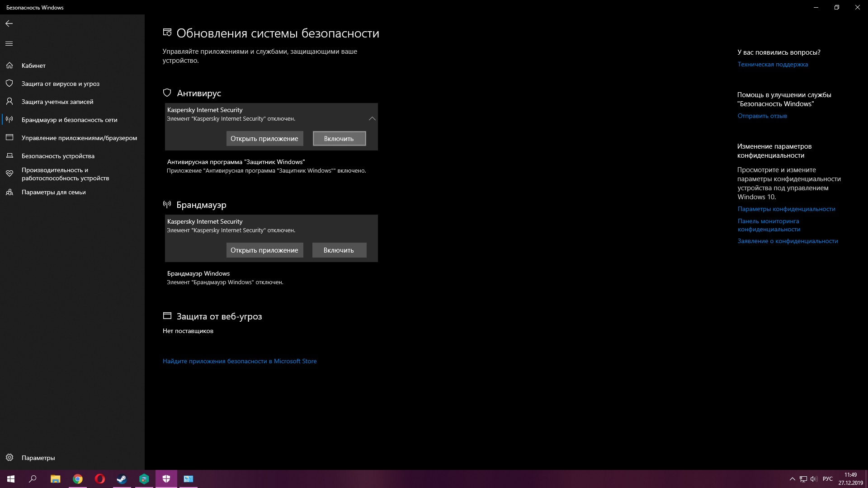
Task: Click volume speaker tray icon
Action: (814, 479)
